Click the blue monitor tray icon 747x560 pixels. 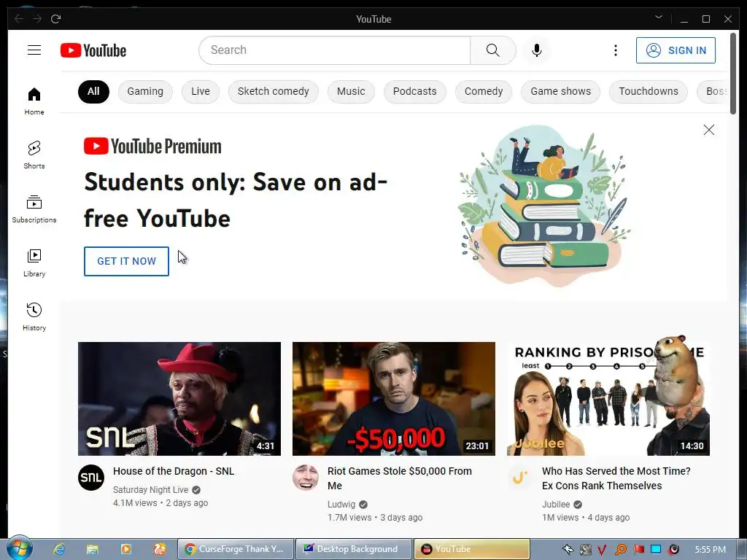coord(656,550)
